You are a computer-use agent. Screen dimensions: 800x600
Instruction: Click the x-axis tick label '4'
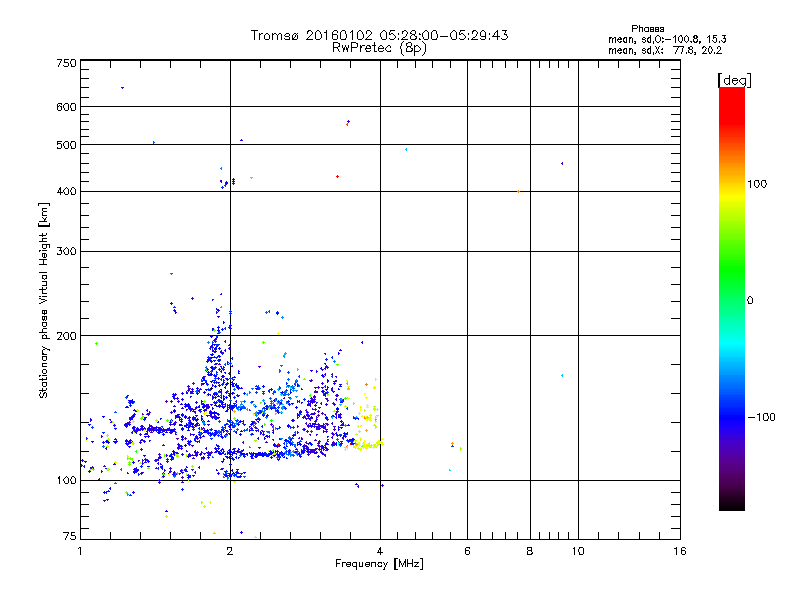(x=380, y=551)
